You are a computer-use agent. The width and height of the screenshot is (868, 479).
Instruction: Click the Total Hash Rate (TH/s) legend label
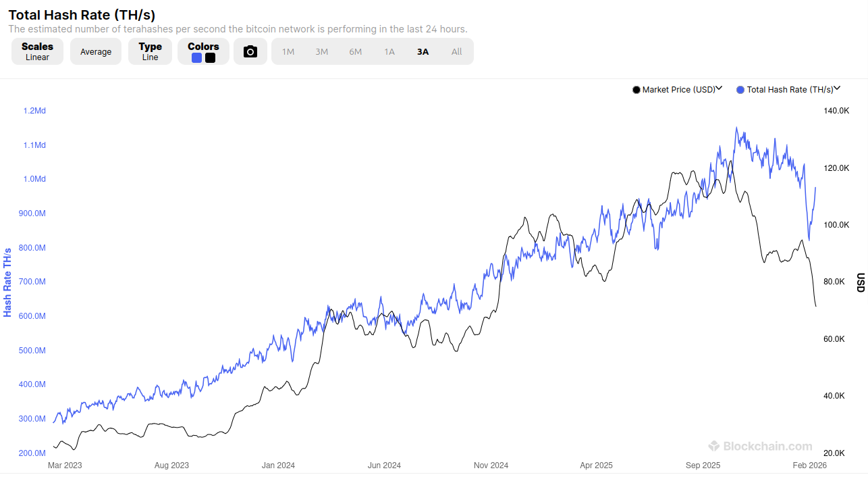coord(790,90)
